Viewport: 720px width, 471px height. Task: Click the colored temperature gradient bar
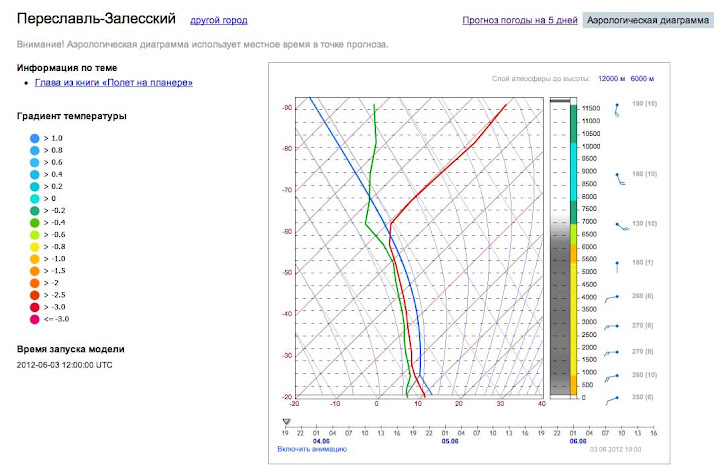pyautogui.click(x=574, y=250)
